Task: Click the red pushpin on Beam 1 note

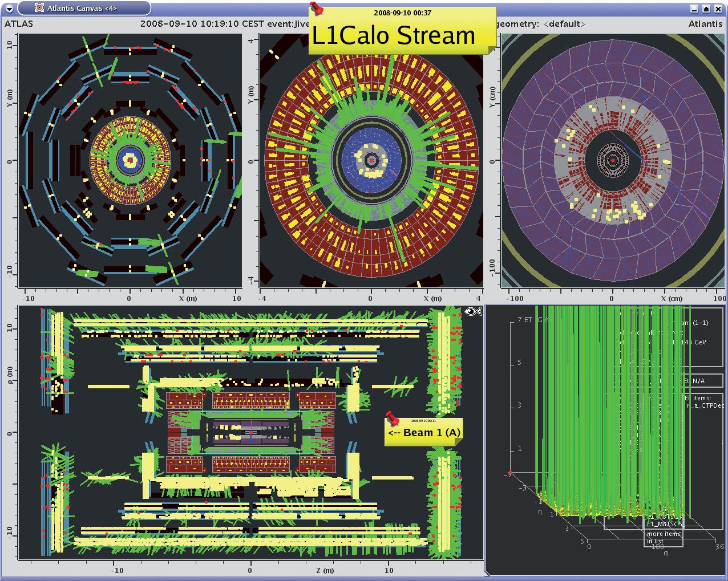Action: (392, 419)
